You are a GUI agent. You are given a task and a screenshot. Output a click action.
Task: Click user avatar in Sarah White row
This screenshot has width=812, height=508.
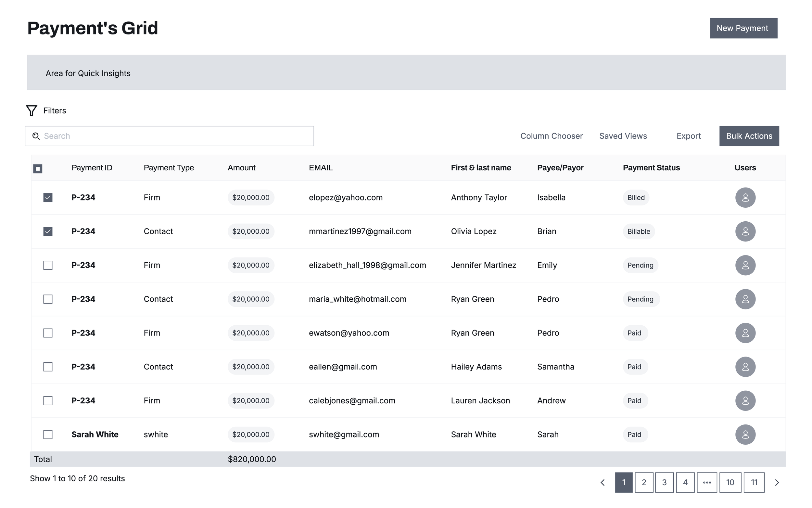(x=745, y=435)
